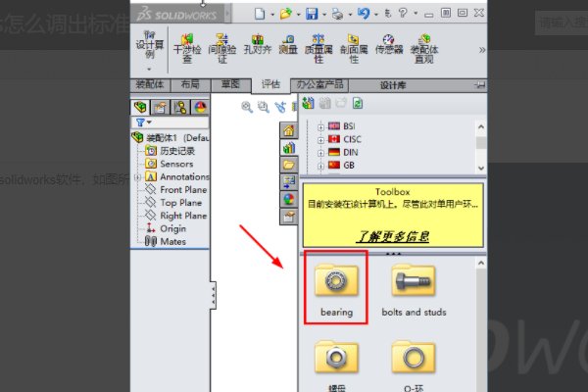Switch to the 布局 tab

(x=190, y=84)
